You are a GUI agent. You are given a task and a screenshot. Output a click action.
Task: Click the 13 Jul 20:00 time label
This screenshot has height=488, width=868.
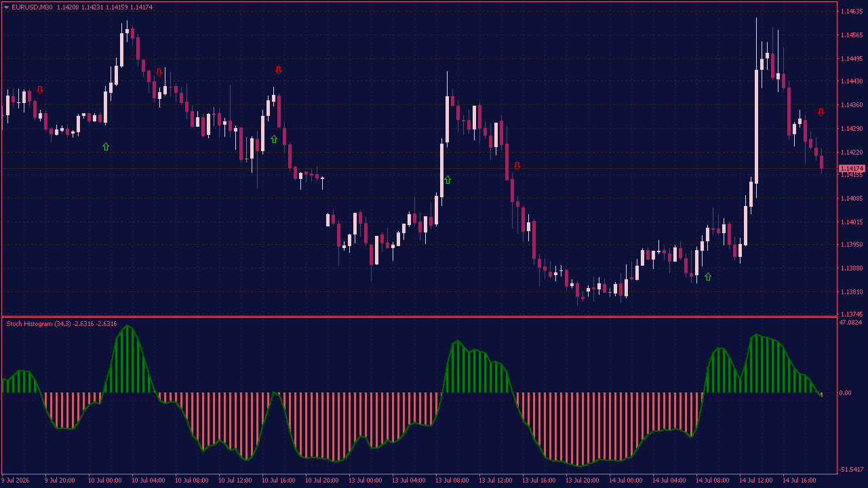pyautogui.click(x=582, y=481)
